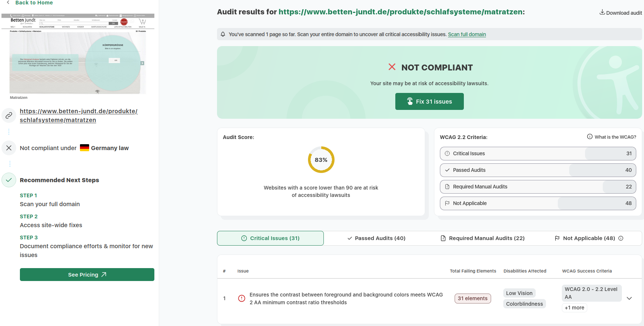644x326 pixels.
Task: Click the 83% audit score progress ring
Action: click(x=321, y=160)
